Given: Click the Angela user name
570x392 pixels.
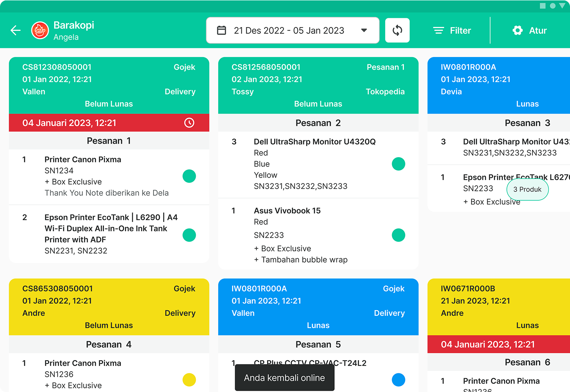Looking at the screenshot, I should (x=66, y=37).
